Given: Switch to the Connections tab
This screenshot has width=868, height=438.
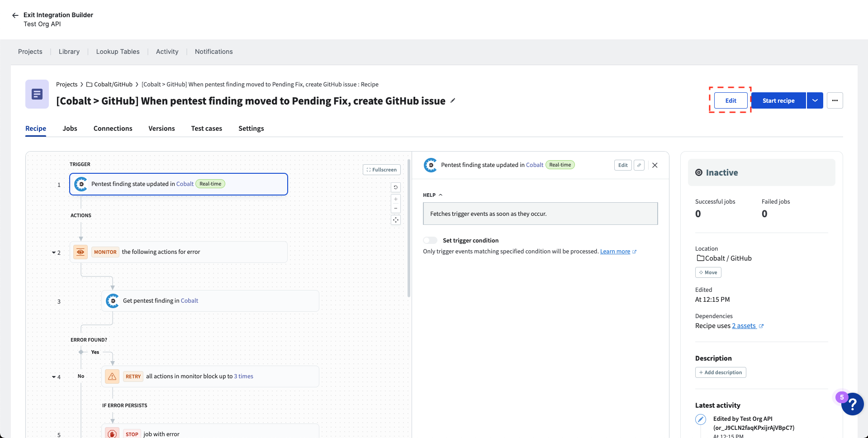Looking at the screenshot, I should [113, 129].
